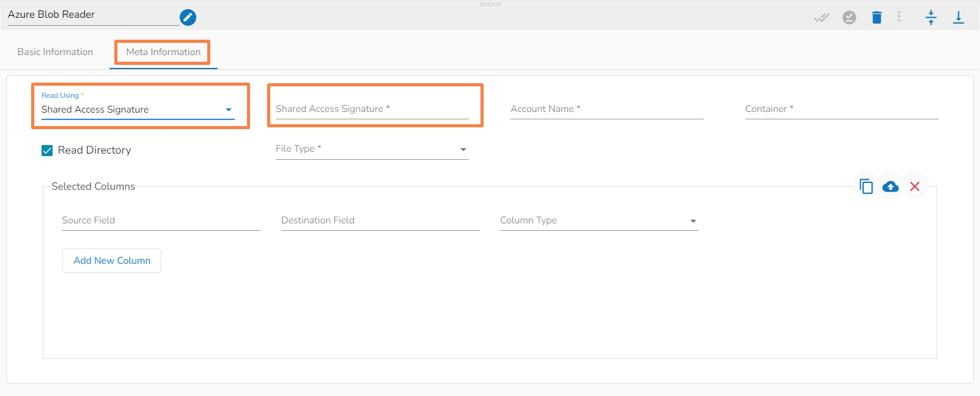This screenshot has width=980, height=396.
Task: Focus the Source Field input
Action: [x=161, y=220]
